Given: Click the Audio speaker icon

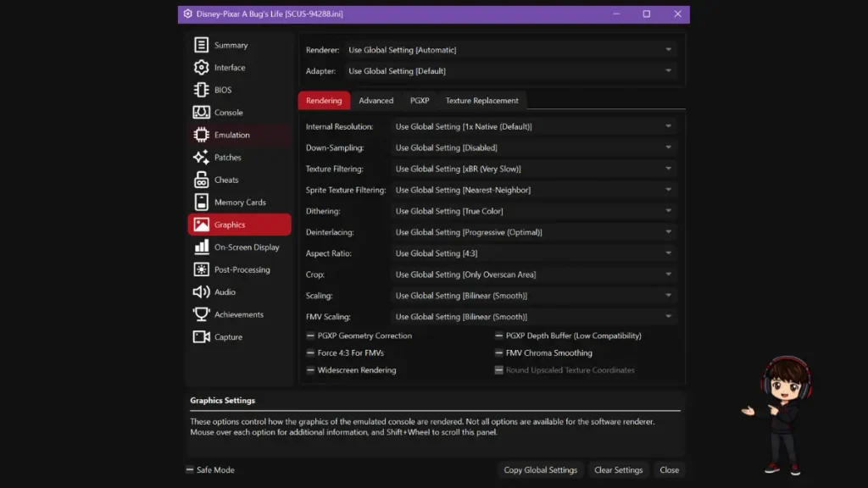Looking at the screenshot, I should (x=201, y=292).
